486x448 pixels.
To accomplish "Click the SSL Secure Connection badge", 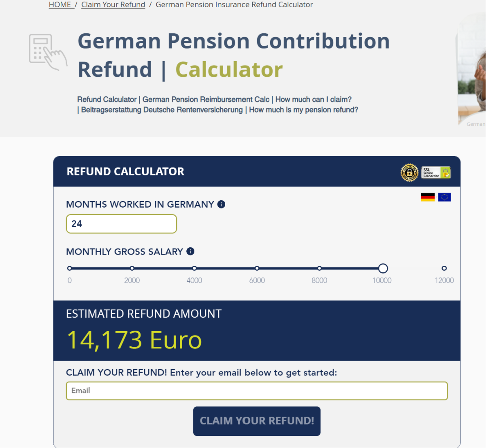I will tap(436, 173).
